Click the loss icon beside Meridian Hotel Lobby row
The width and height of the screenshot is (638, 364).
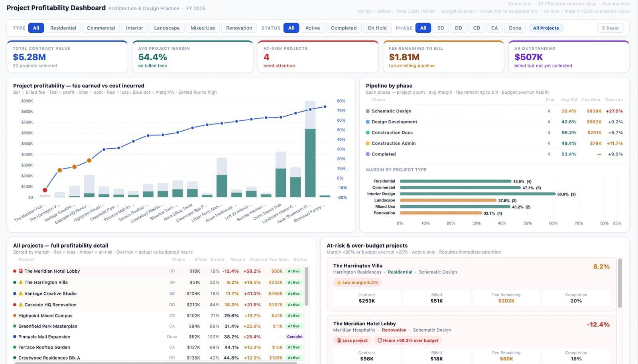point(21,271)
